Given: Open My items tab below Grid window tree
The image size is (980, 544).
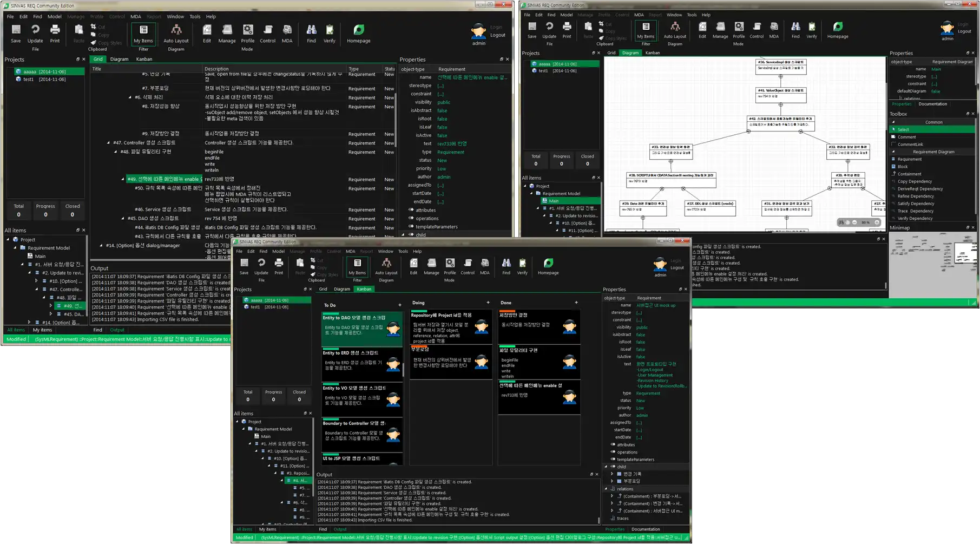Looking at the screenshot, I should pos(42,330).
